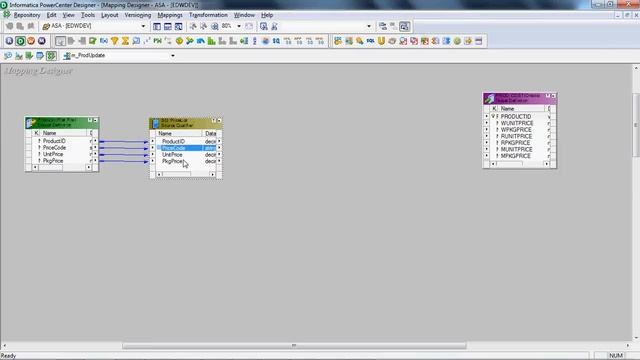Image resolution: width=640 pixels, height=360 pixels.
Task: Click the first icon in right transformation toolbar
Action: (x=338, y=41)
